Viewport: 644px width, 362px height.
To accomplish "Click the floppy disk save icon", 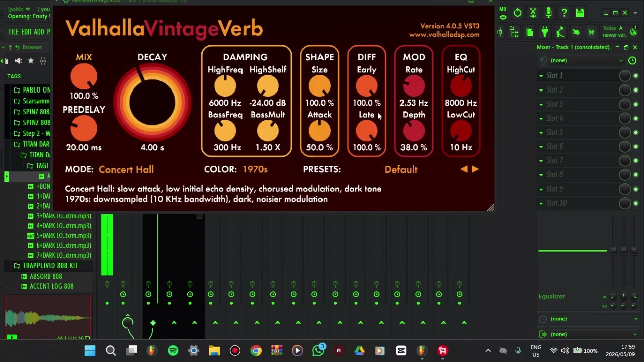I will coord(580,13).
